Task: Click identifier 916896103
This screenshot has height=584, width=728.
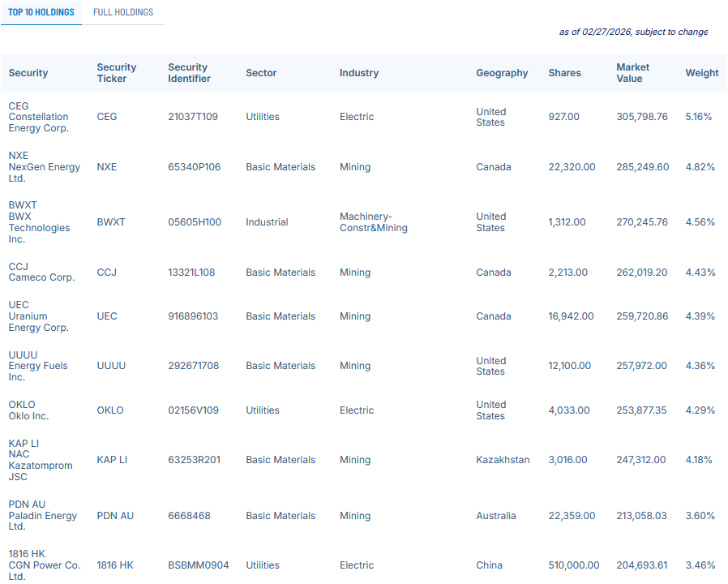Action: 193,316
